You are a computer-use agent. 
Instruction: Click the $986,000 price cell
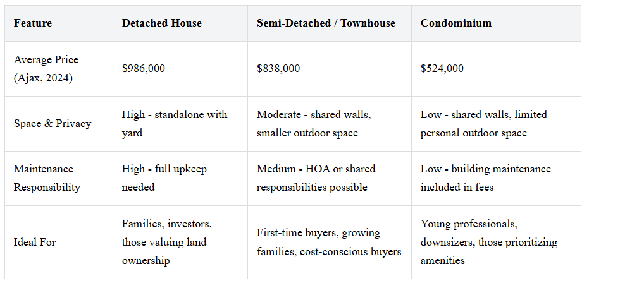pos(144,68)
